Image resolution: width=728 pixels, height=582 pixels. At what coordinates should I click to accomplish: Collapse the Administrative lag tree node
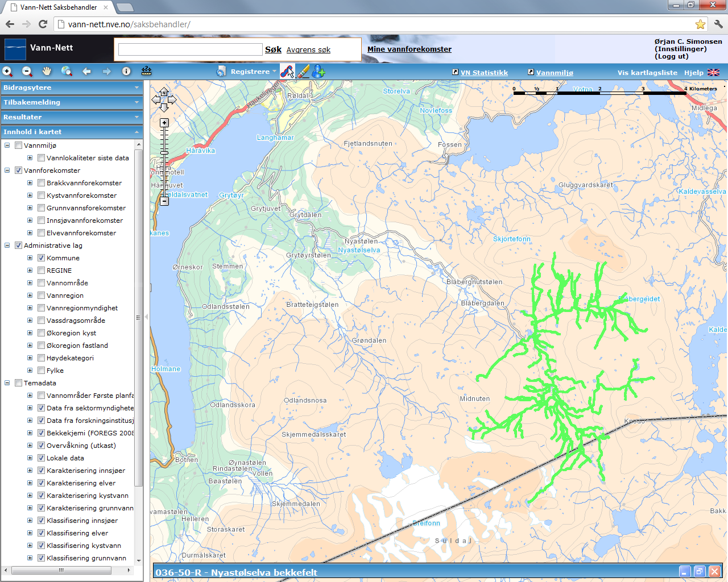pyautogui.click(x=7, y=246)
